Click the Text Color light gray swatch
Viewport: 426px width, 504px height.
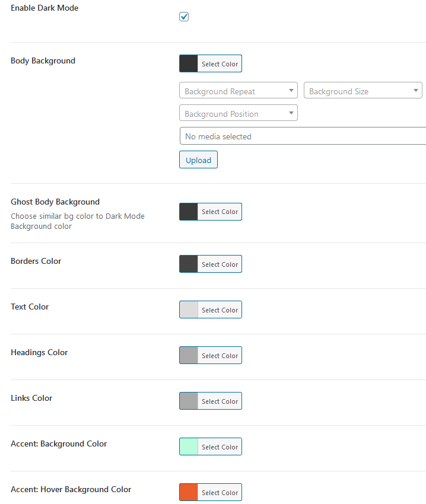[x=189, y=310]
